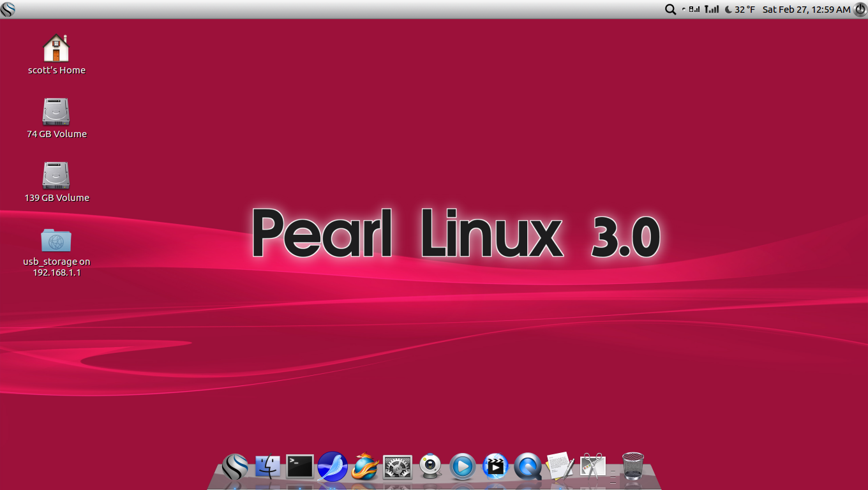Click the 32 °F weather indicator
Image resolution: width=868 pixels, height=490 pixels.
coord(740,9)
